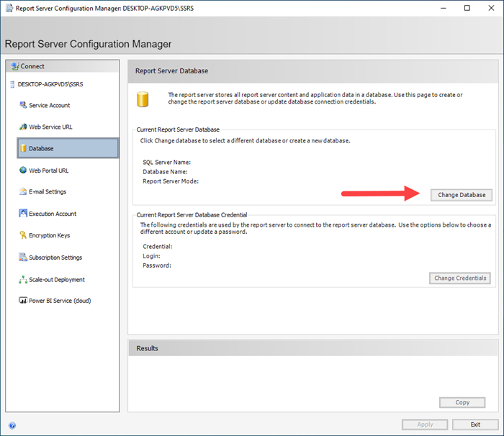The width and height of the screenshot is (504, 436).
Task: Click the Connect icon in sidebar
Action: [x=15, y=66]
